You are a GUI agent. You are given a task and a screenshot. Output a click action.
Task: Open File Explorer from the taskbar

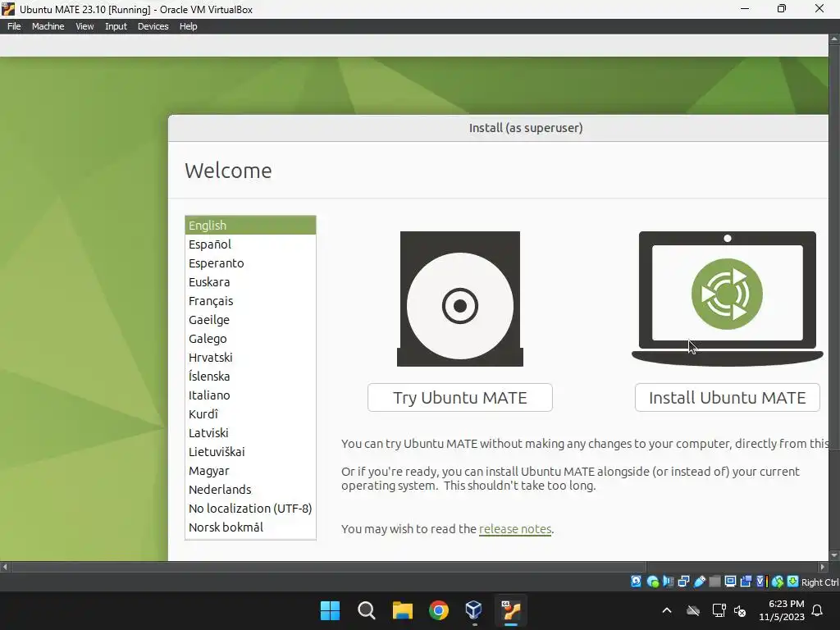coord(402,610)
